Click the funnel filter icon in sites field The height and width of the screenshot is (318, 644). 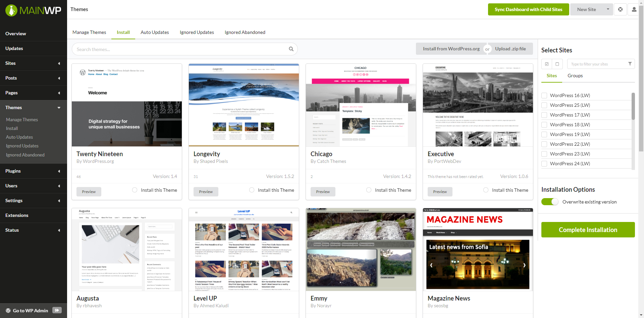[x=630, y=64]
